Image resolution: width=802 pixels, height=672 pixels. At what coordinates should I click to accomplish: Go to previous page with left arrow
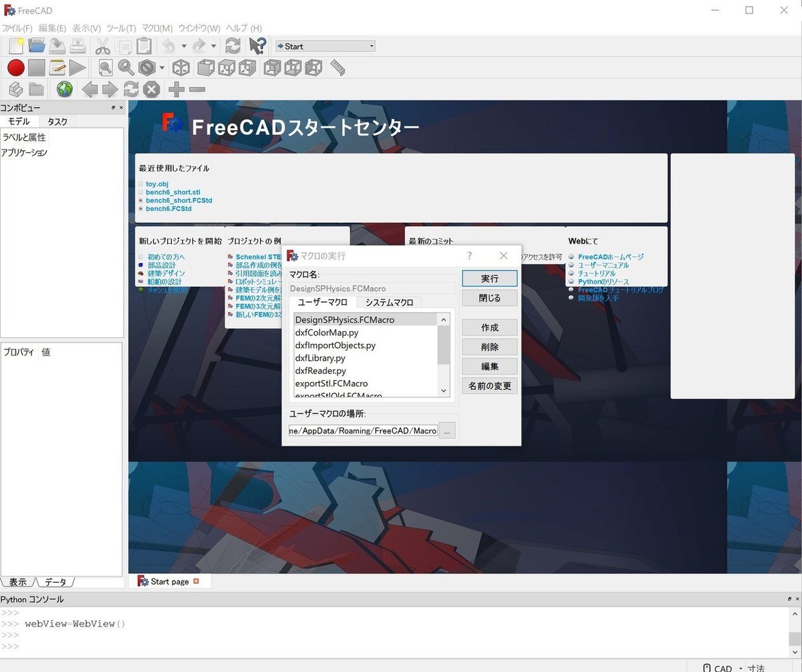click(x=90, y=89)
